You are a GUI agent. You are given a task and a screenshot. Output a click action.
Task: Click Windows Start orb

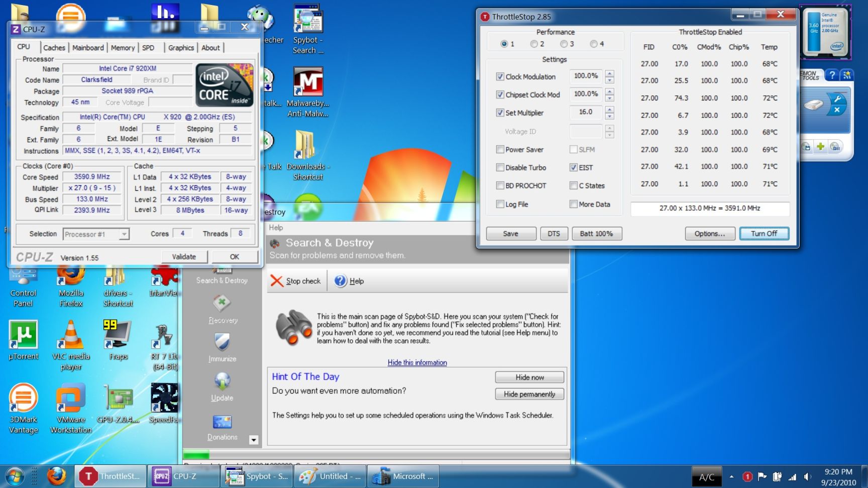[14, 476]
